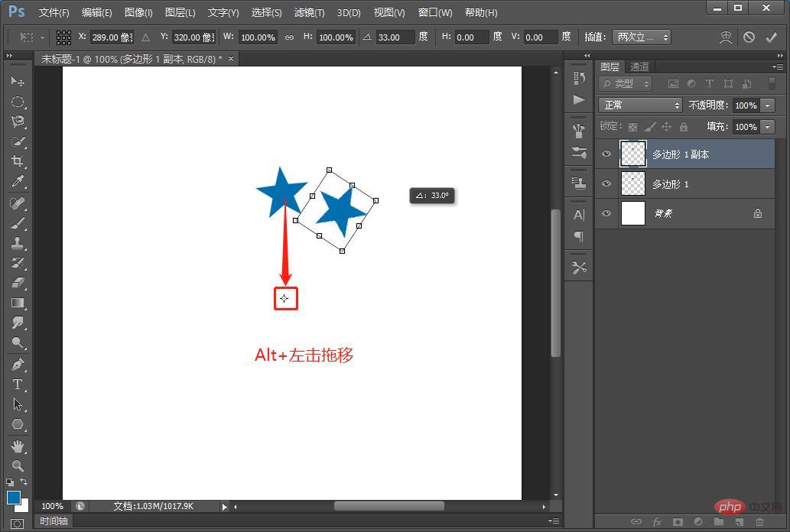
Task: Hide the 多边形 1 layer
Action: pos(606,183)
